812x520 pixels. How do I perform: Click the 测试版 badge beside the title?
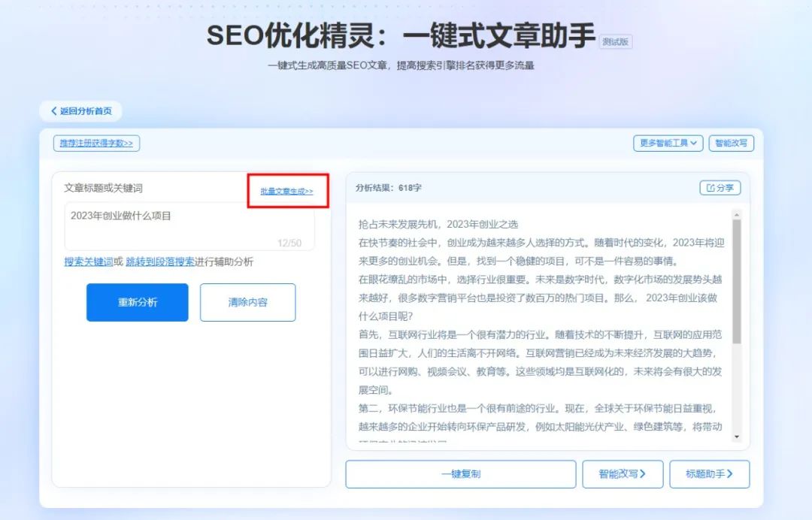[x=614, y=41]
